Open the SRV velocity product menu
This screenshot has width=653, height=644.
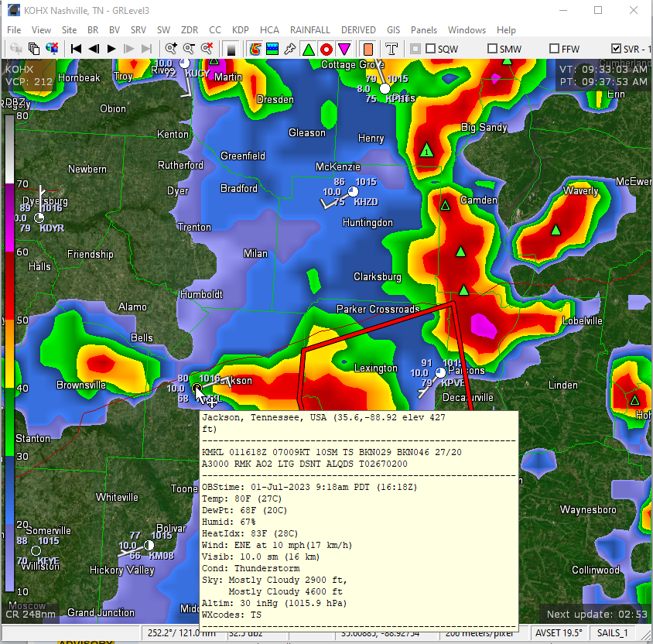coord(136,30)
